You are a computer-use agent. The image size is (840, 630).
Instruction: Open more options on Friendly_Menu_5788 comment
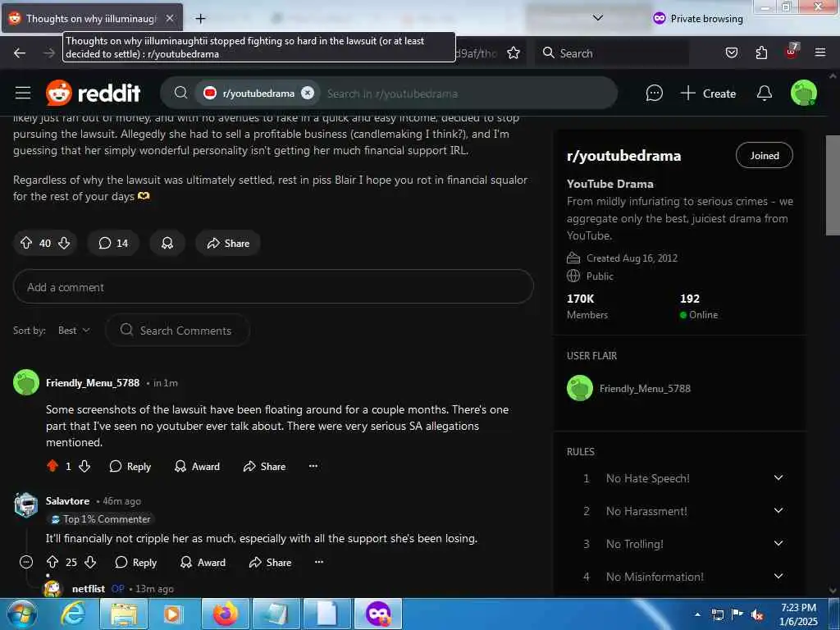coord(313,466)
